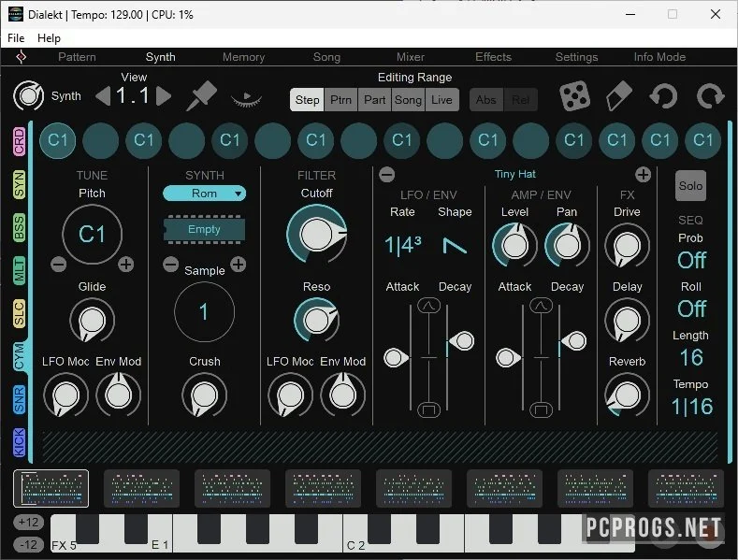Select the BSS track tab
738x560 pixels.
pos(19,228)
